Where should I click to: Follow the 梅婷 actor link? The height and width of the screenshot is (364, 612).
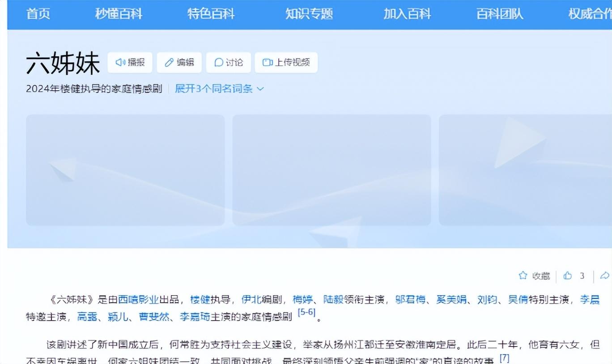coord(302,300)
